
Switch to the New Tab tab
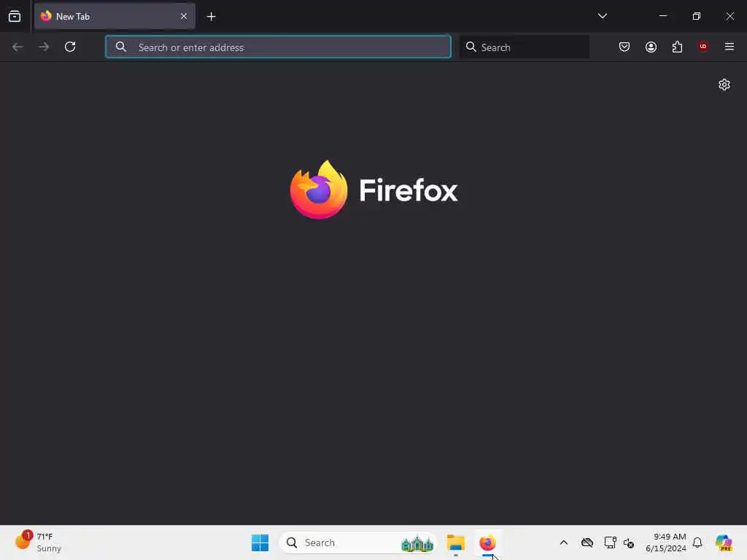coord(115,16)
